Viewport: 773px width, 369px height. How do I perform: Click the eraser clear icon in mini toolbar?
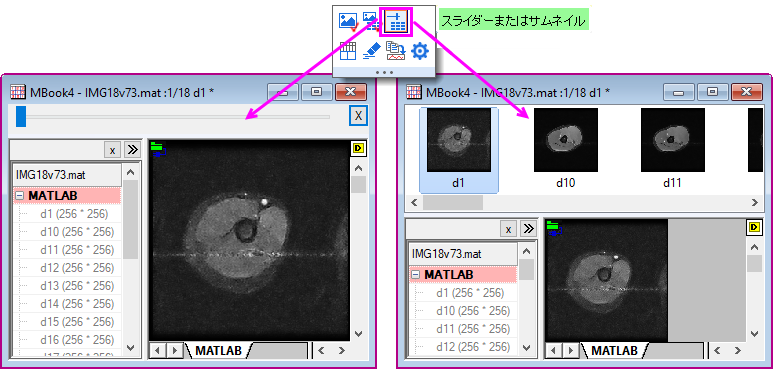[x=372, y=51]
